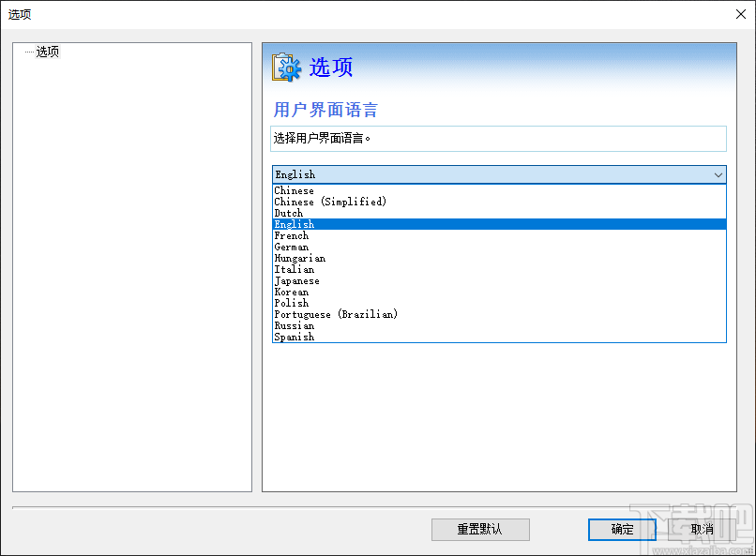Select Polish language option
This screenshot has height=556, width=756.
pos(499,303)
